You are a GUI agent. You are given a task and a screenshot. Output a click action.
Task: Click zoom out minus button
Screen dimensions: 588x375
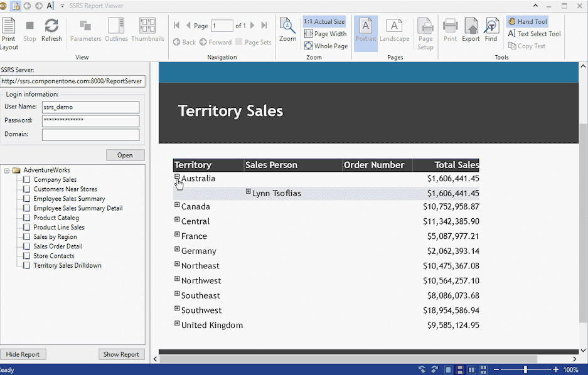(x=496, y=370)
